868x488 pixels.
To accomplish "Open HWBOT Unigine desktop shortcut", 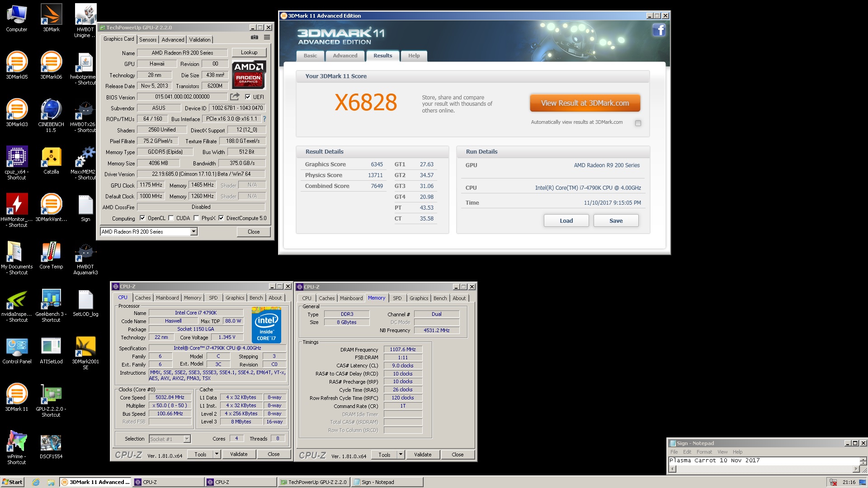I will [85, 21].
